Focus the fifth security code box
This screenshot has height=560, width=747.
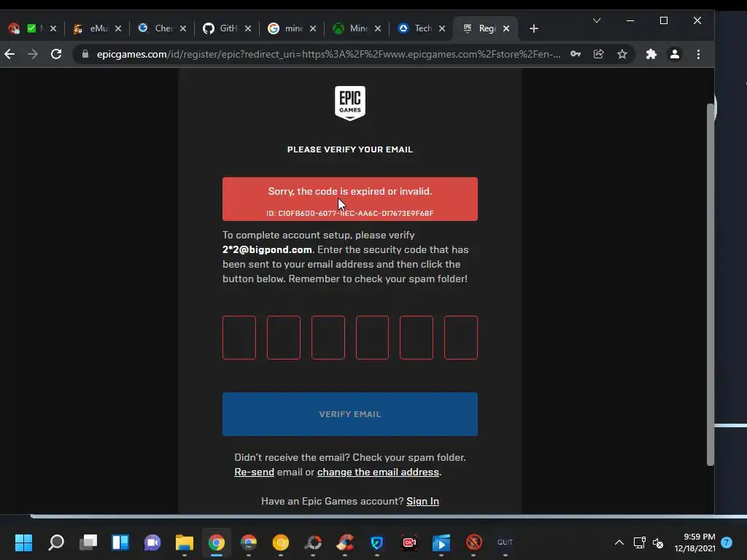[417, 337]
